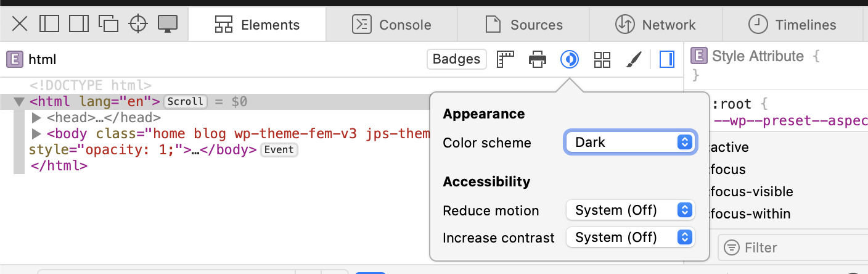Open the Reduce motion dropdown
Viewport: 868px width, 274px height.
point(630,210)
